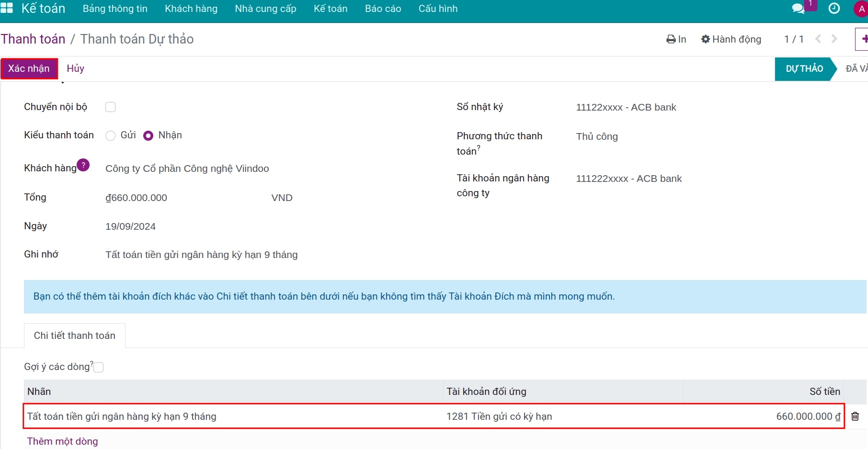Click the user avatar icon

(861, 9)
